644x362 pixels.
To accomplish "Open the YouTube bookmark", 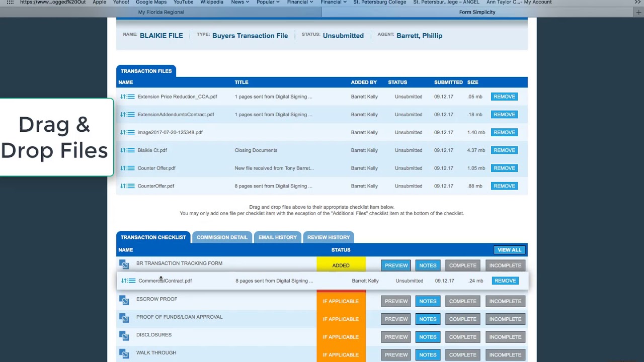I will tap(183, 3).
